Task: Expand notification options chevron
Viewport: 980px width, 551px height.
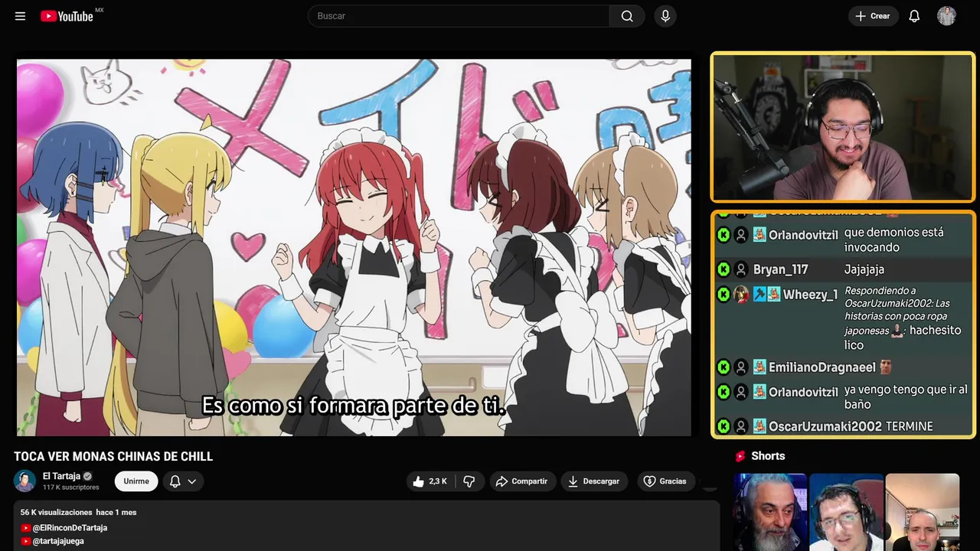Action: coord(192,481)
